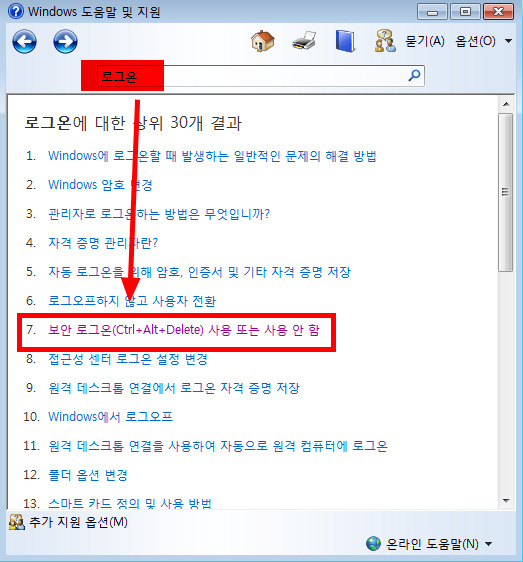Click the 추가 지원 옵션(M) icon

tap(16, 522)
